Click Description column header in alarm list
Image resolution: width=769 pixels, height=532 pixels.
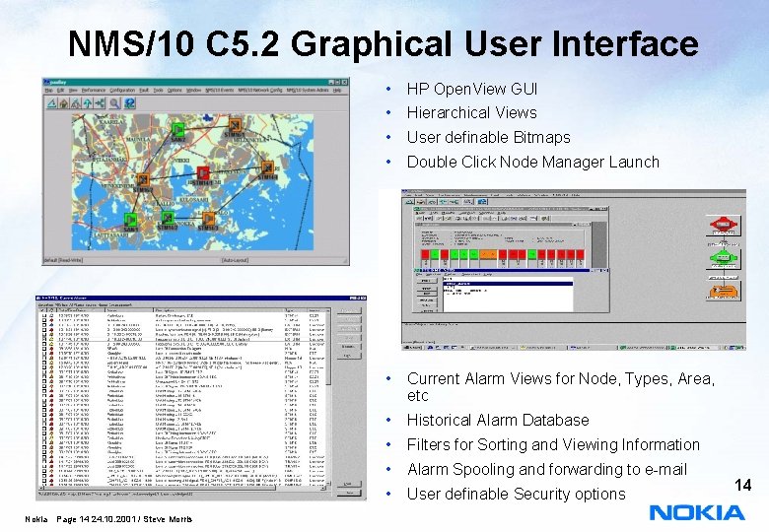[219, 310]
